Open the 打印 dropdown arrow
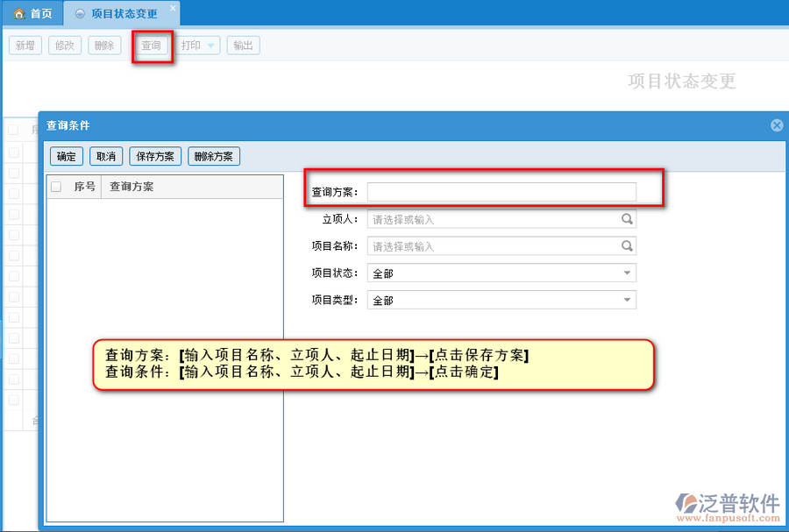789x532 pixels. 210,46
